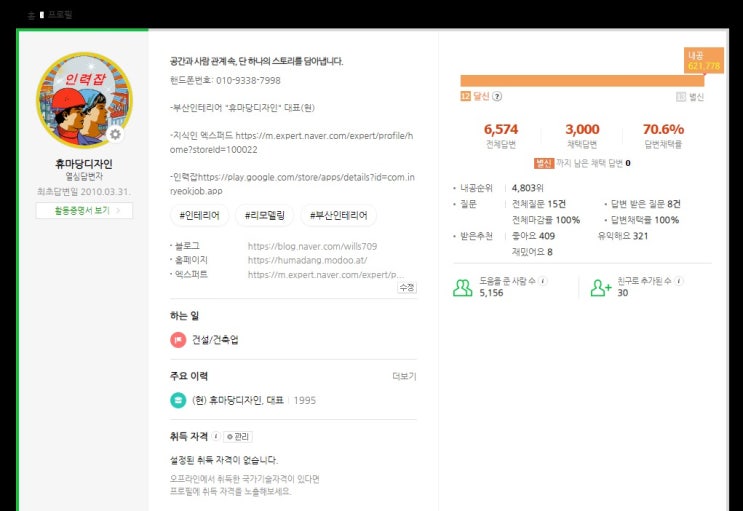Click the 도움을 준 사람 수 people icon
743x511 pixels.
(462, 287)
